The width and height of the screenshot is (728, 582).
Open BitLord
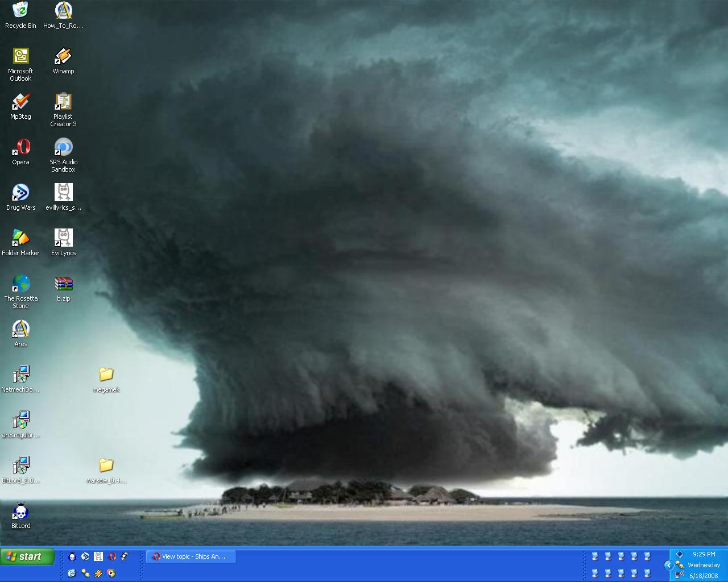(20, 513)
